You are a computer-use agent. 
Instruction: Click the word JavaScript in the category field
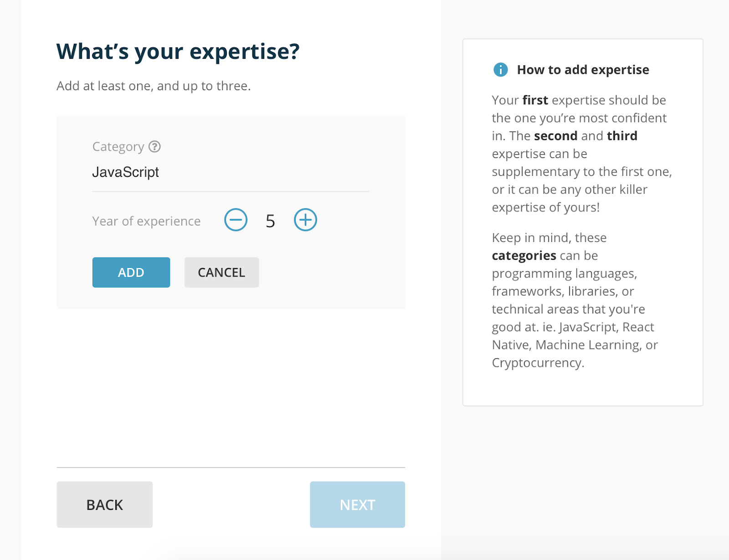pyautogui.click(x=126, y=172)
